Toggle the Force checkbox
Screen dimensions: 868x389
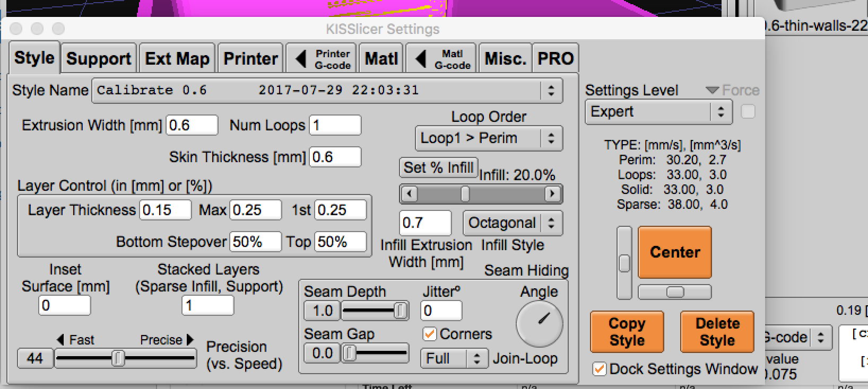coord(748,112)
